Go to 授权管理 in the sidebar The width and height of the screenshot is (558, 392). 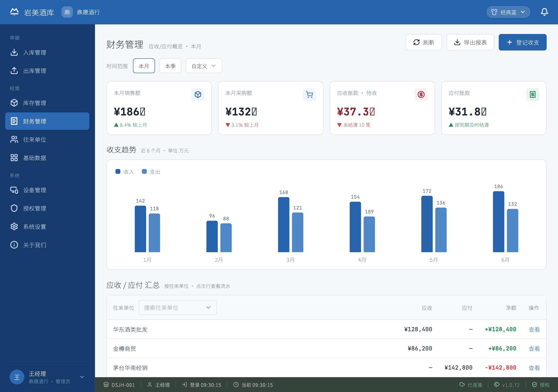coord(47,208)
